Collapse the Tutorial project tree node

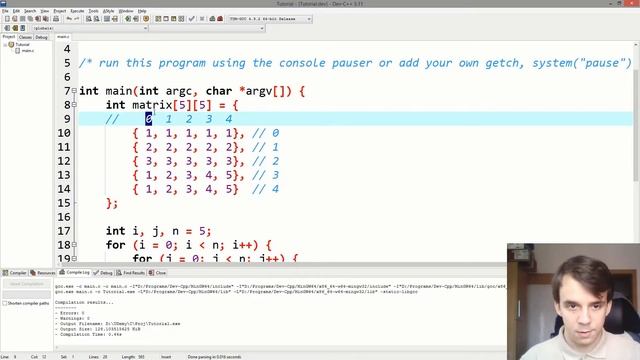(5, 44)
